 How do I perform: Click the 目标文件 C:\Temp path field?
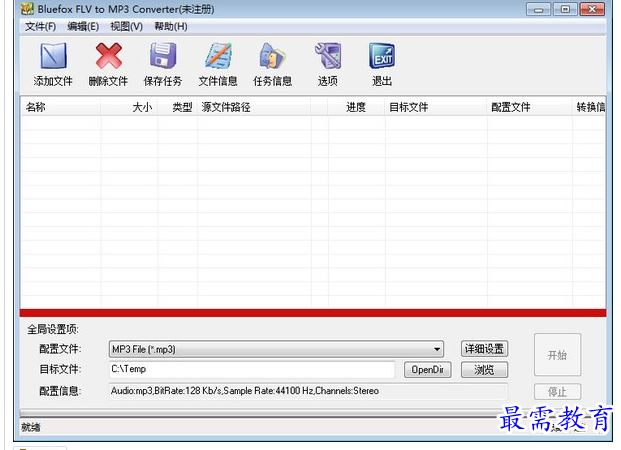pos(252,369)
